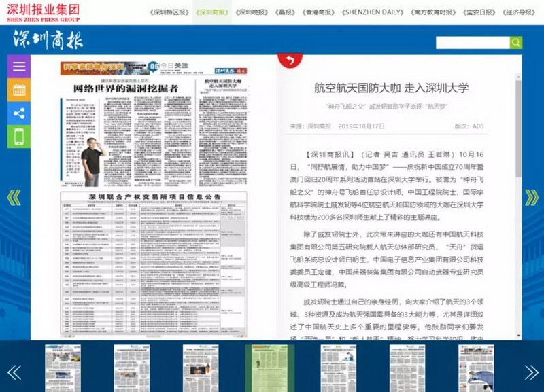Click the blue share icon
The image size is (544, 392).
pyautogui.click(x=19, y=113)
